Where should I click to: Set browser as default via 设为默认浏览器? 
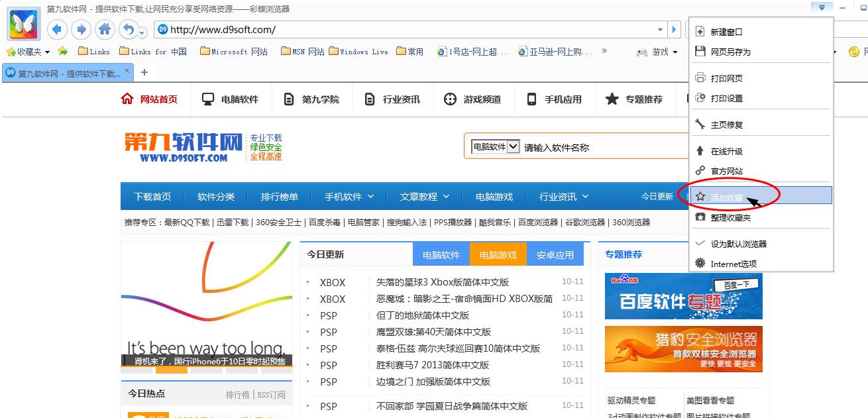737,243
